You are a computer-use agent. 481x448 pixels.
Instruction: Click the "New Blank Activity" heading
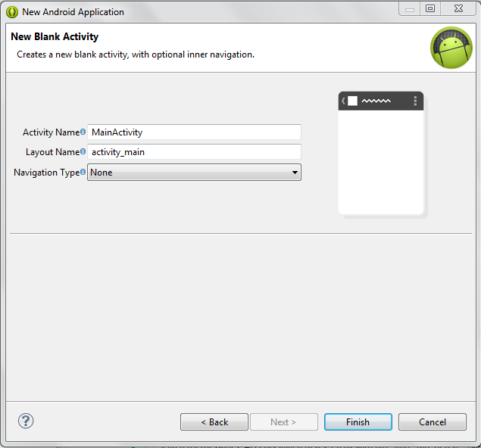click(55, 36)
